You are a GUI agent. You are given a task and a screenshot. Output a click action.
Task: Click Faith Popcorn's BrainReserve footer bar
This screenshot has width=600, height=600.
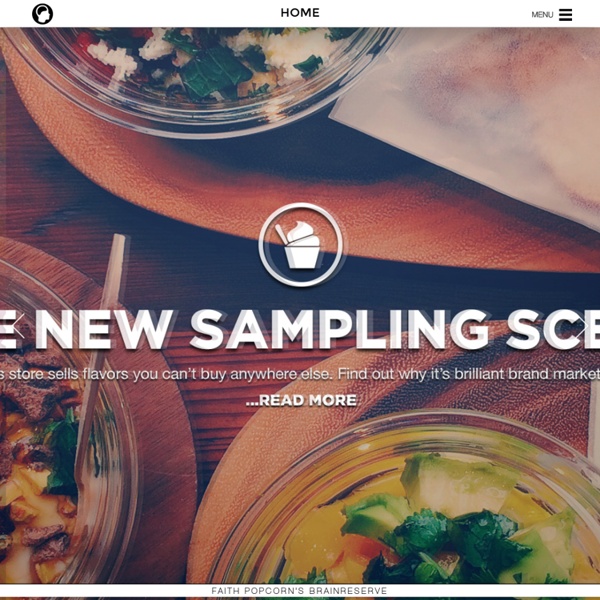click(x=300, y=590)
